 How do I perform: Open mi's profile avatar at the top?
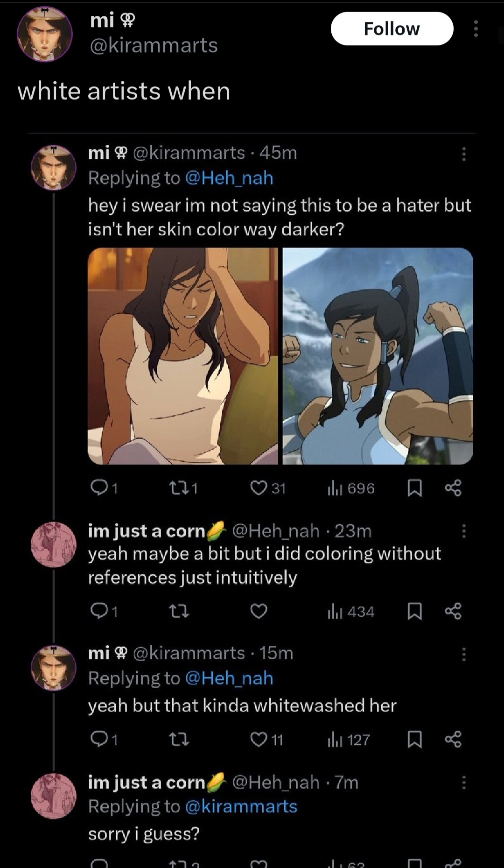pos(44,34)
